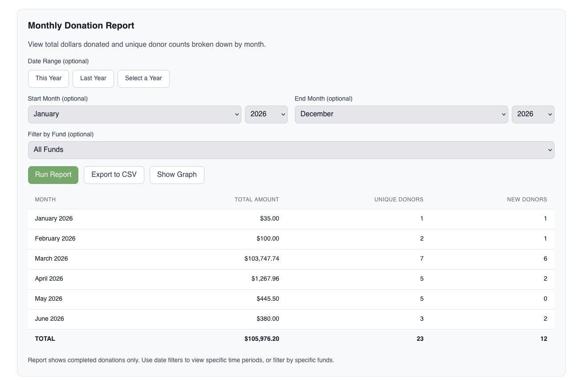Click the $1,267.96 amount cell
Viewport: 588px width, 380px height.
tap(265, 279)
